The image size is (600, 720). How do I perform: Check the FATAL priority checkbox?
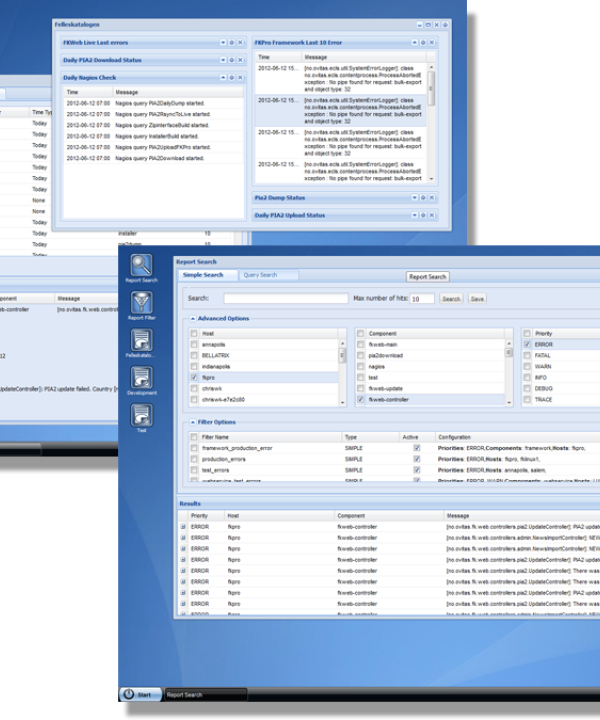[527, 357]
